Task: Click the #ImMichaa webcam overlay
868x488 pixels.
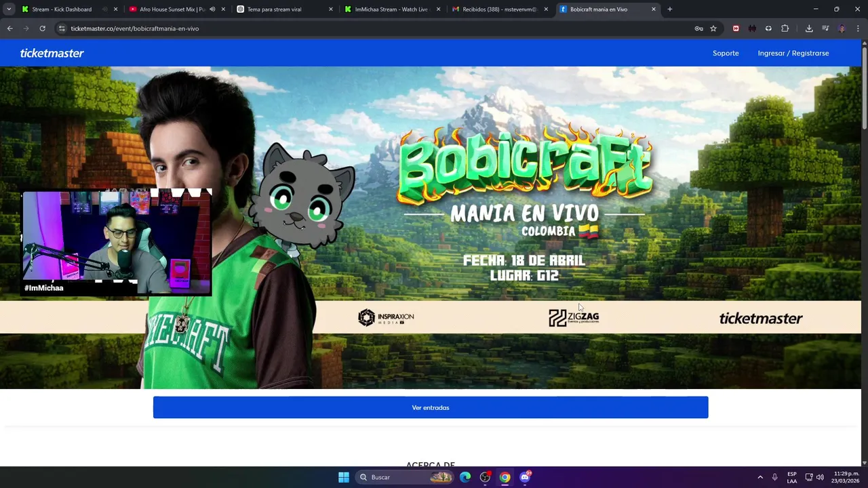Action: pyautogui.click(x=117, y=243)
